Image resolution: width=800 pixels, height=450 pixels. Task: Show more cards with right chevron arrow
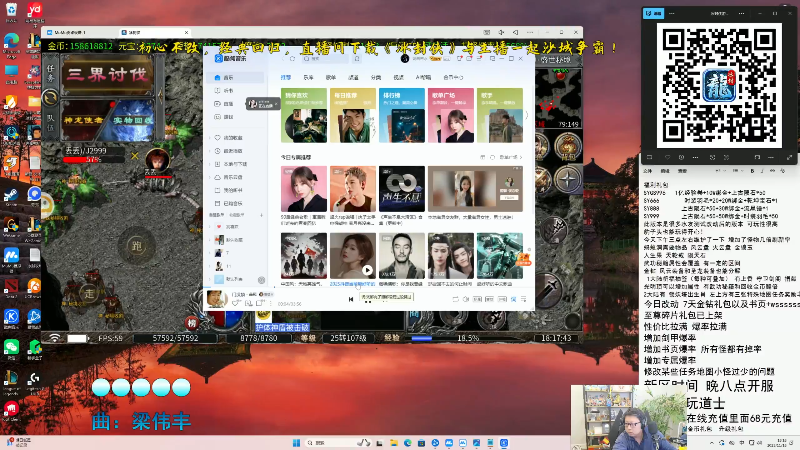point(527,115)
